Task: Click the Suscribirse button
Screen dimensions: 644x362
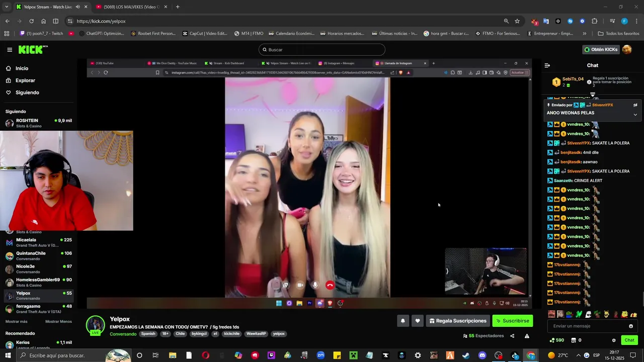Action: pyautogui.click(x=512, y=321)
